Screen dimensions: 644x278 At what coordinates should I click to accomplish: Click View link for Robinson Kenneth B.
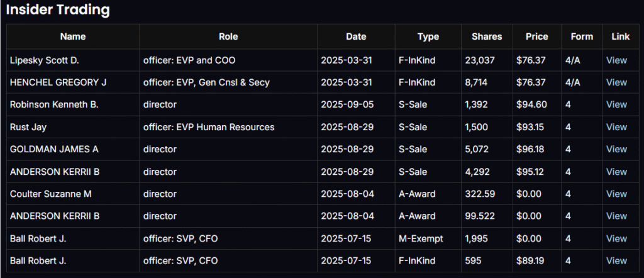click(x=616, y=104)
